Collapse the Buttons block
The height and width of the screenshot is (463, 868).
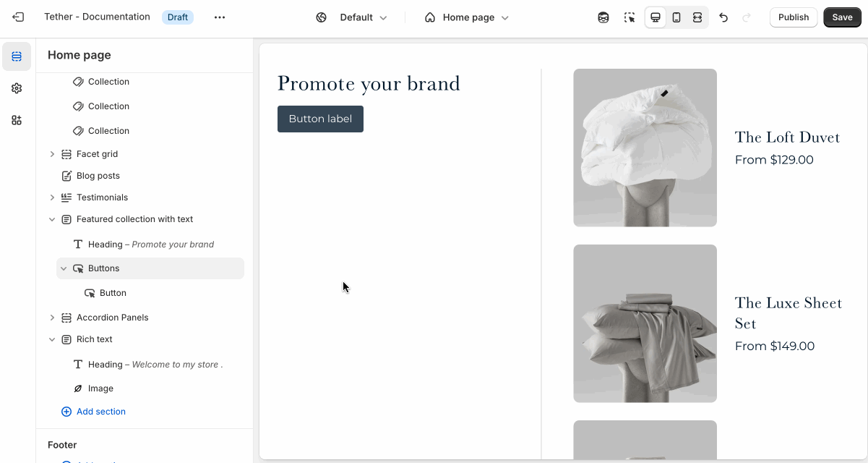pos(64,268)
